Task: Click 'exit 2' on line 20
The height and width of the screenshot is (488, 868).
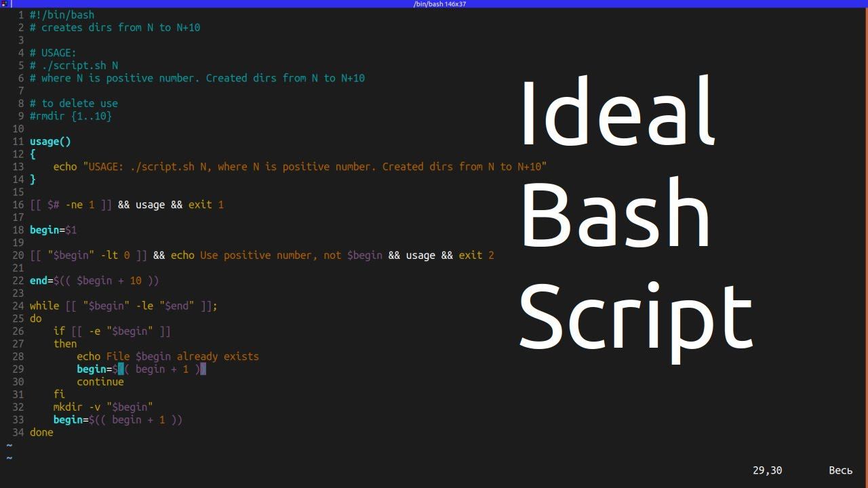Action: 476,256
